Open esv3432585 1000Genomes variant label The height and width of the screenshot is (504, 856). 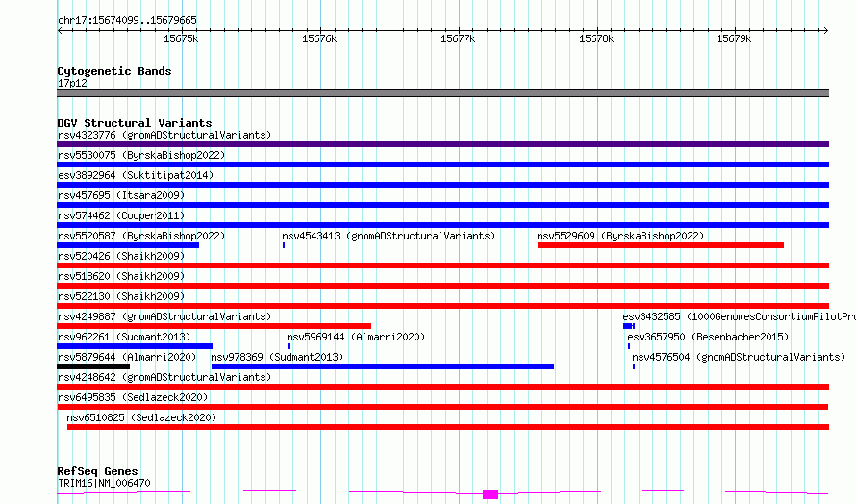[x=739, y=316]
